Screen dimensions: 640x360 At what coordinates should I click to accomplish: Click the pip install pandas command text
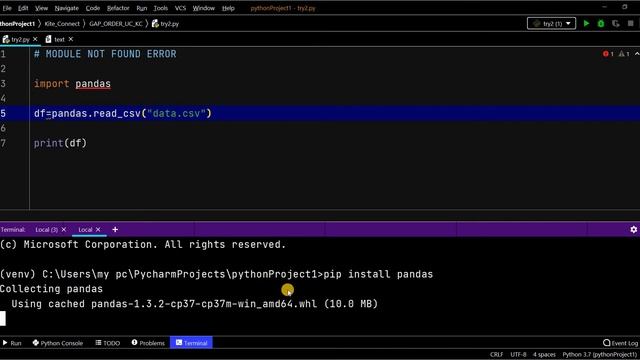click(378, 274)
